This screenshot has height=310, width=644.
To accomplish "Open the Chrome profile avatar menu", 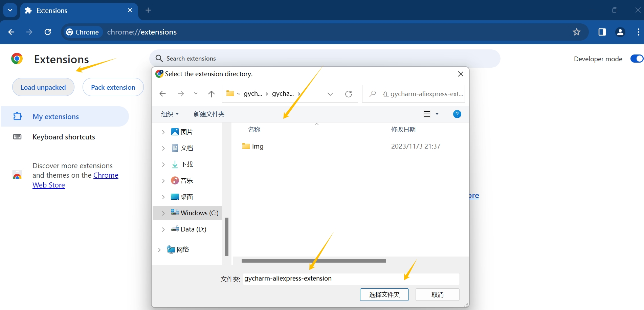I will [620, 32].
